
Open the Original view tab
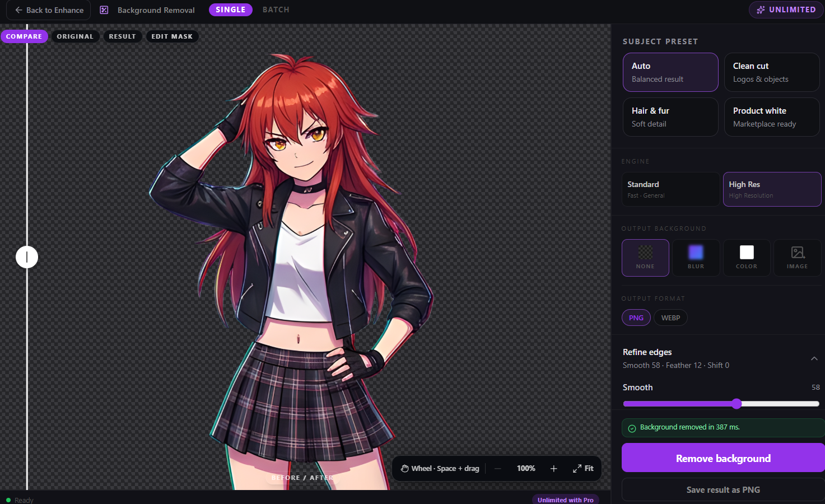coord(75,36)
